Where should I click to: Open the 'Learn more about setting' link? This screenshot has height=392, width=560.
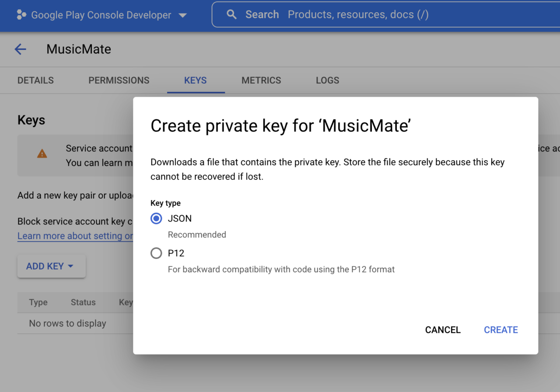[75, 236]
